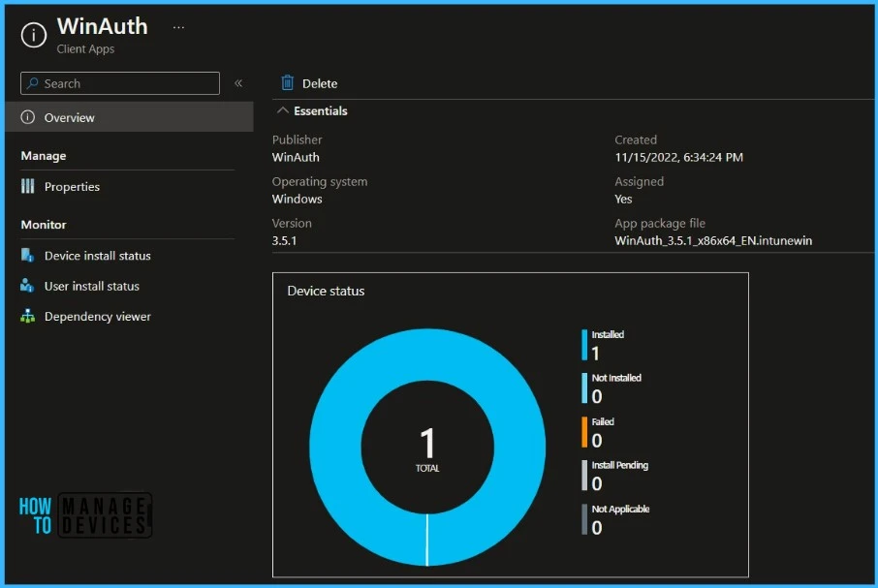Click the Device install status icon
Image resolution: width=878 pixels, height=588 pixels.
(x=27, y=255)
